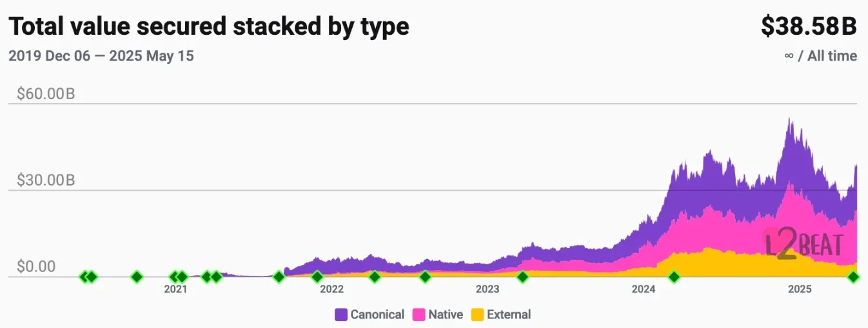Image resolution: width=868 pixels, height=328 pixels.
Task: Click the rightmost milestone diamond near 2025
Action: pos(853,277)
